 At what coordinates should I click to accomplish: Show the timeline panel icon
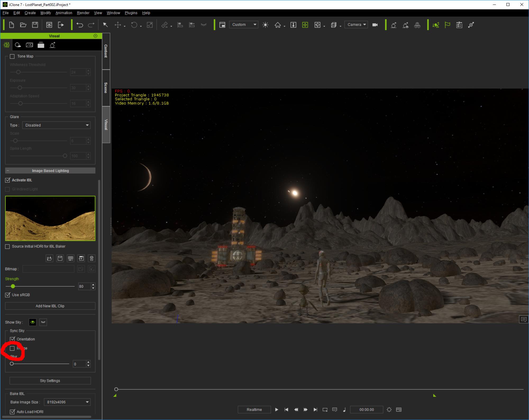click(399, 409)
